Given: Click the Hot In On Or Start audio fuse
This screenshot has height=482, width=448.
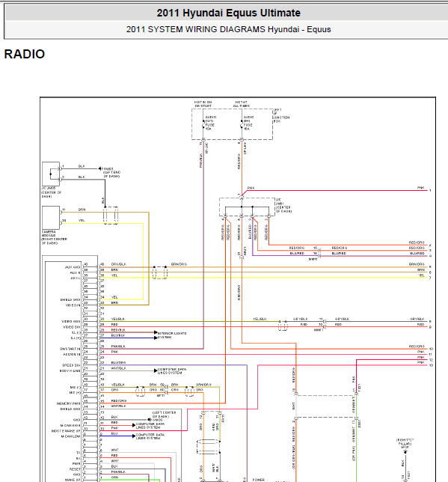Looking at the screenshot, I should click(207, 123).
